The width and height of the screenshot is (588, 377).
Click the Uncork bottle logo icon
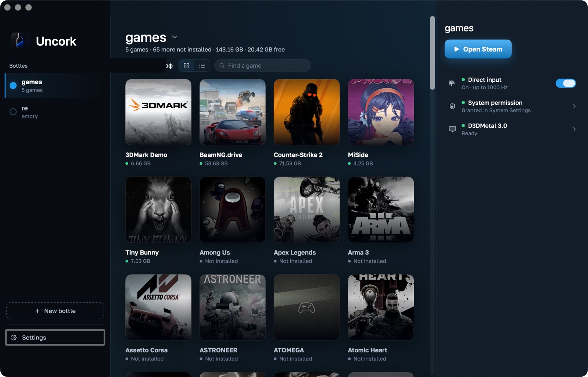(x=19, y=40)
